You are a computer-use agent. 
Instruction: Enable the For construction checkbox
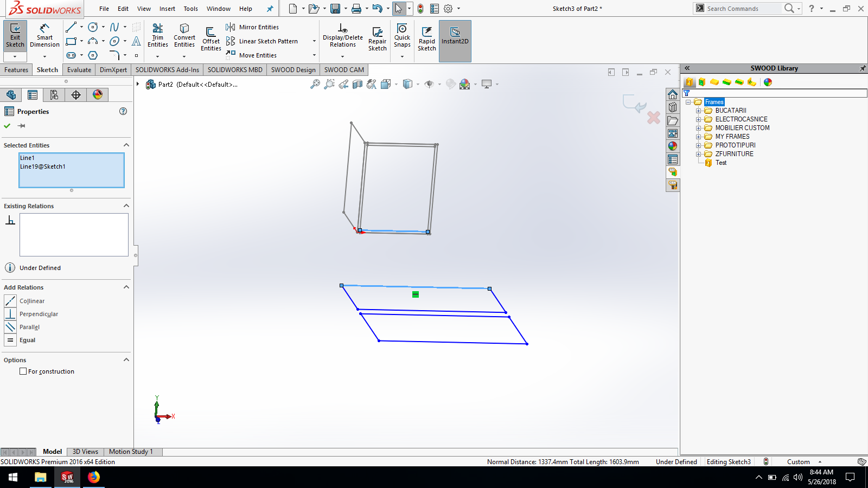[x=23, y=371]
